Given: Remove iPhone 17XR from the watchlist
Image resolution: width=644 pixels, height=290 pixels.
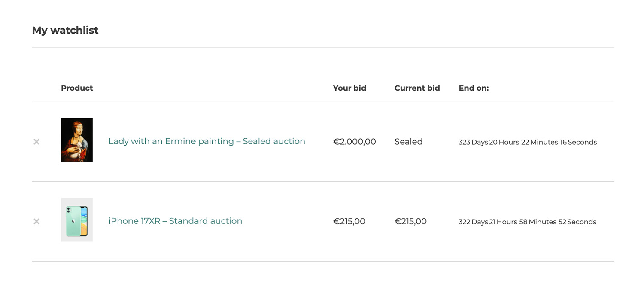Looking at the screenshot, I should (x=36, y=221).
